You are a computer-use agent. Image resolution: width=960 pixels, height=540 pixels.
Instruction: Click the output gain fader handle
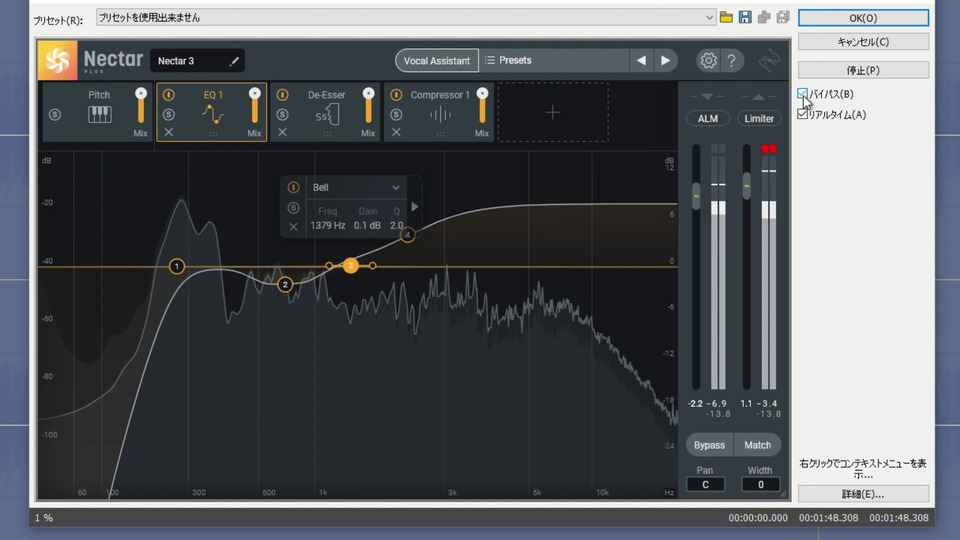(x=746, y=186)
